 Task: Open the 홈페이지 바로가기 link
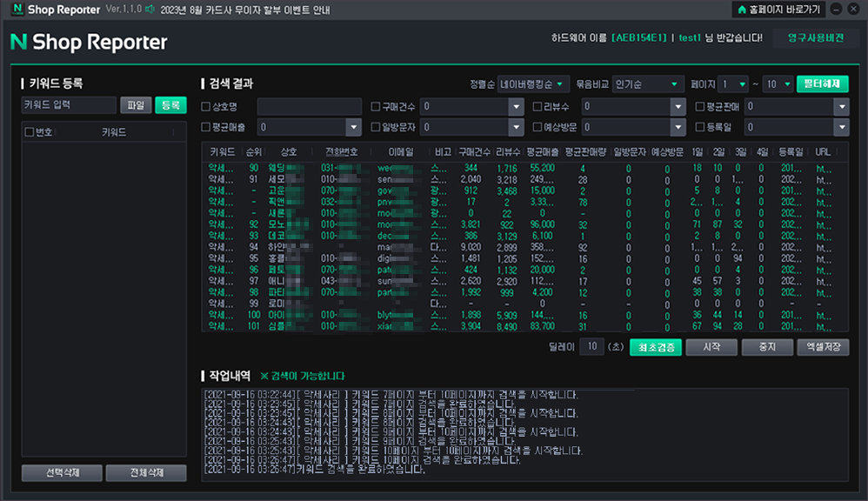[x=779, y=10]
